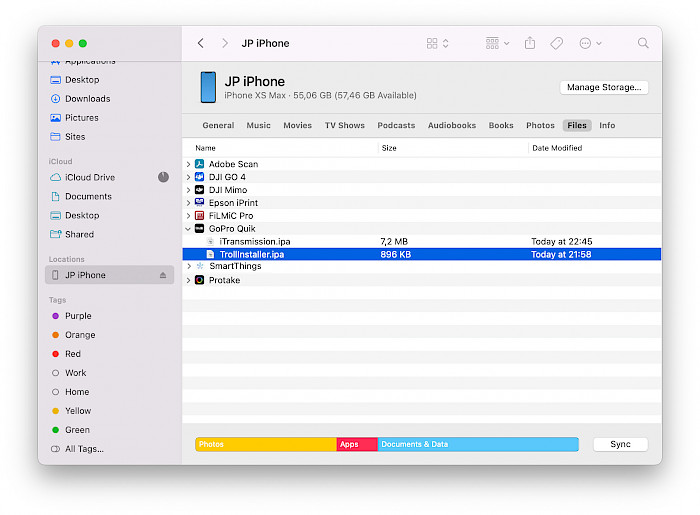
Task: Expand the DJI Mimo row
Action: (188, 190)
